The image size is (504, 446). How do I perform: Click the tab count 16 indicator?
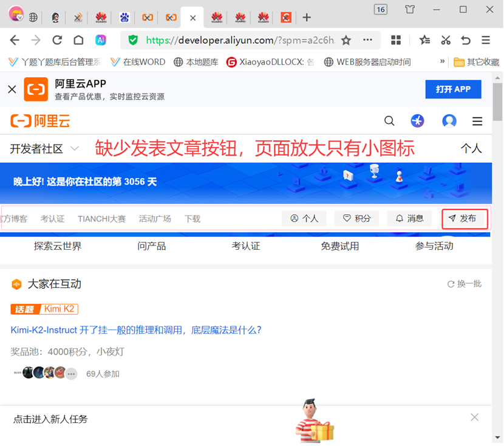381,10
